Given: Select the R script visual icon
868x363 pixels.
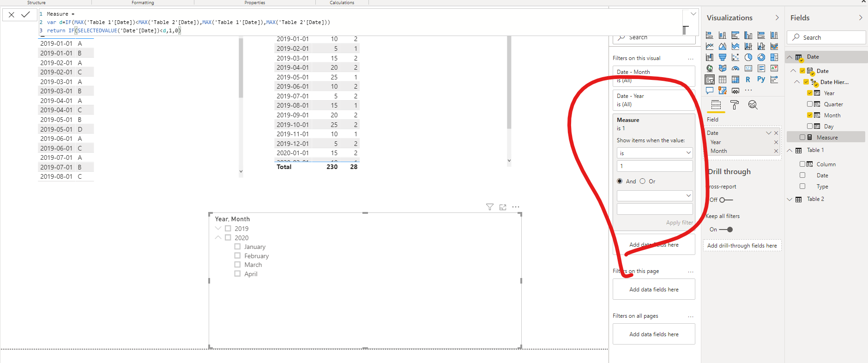Looking at the screenshot, I should [x=748, y=79].
